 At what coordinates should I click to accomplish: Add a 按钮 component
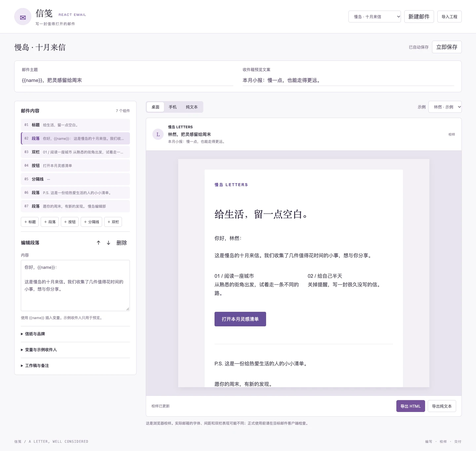tap(70, 222)
